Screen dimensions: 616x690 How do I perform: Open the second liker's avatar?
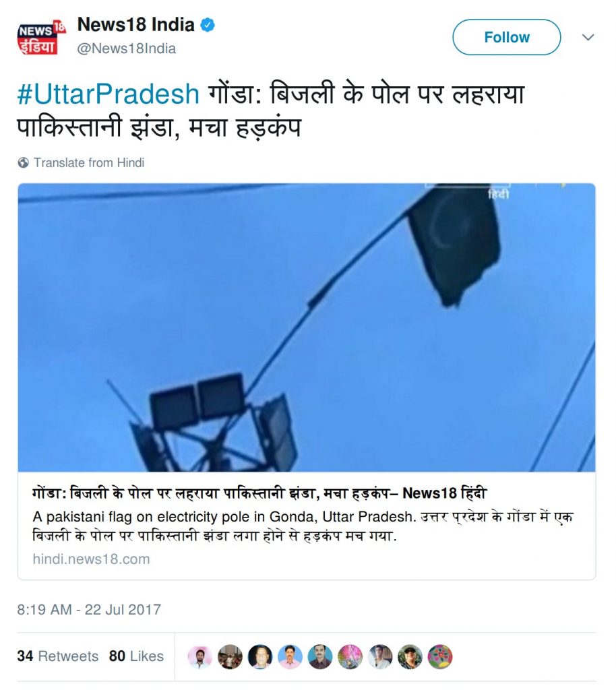[x=230, y=657]
